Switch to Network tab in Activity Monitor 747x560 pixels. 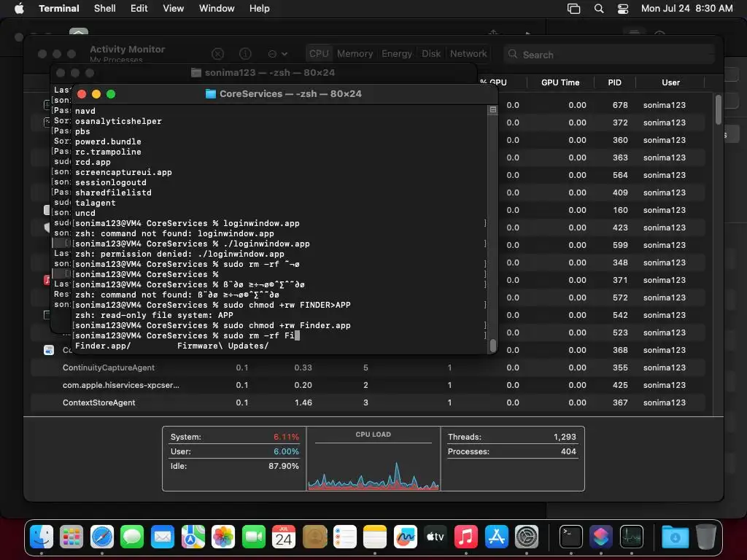coord(468,54)
